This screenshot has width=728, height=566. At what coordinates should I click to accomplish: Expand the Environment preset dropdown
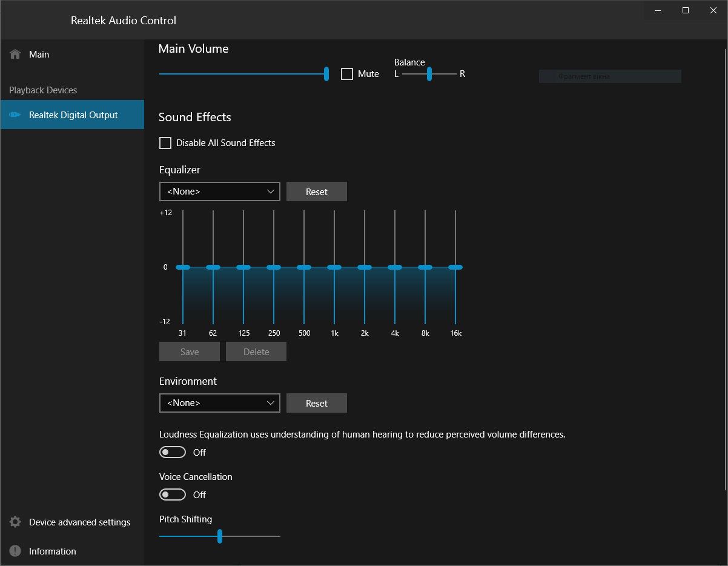pyautogui.click(x=220, y=403)
